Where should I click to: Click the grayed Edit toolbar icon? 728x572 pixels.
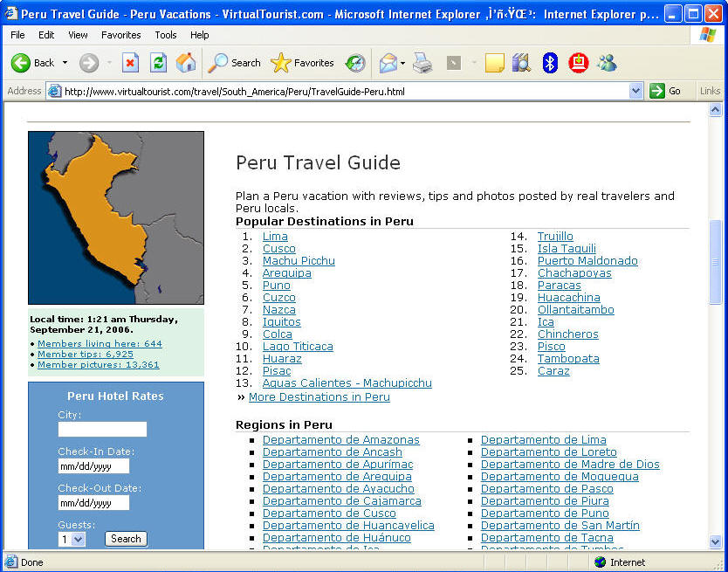tap(454, 63)
